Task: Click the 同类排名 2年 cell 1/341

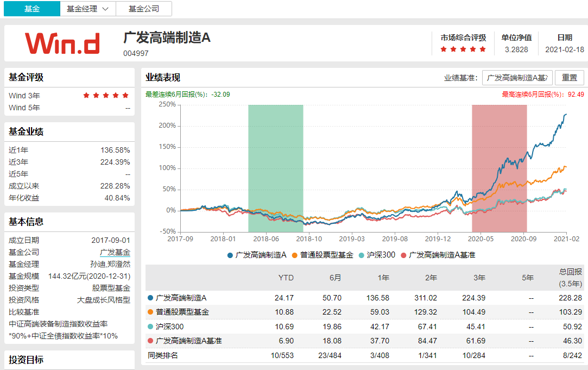Action: coord(427,355)
